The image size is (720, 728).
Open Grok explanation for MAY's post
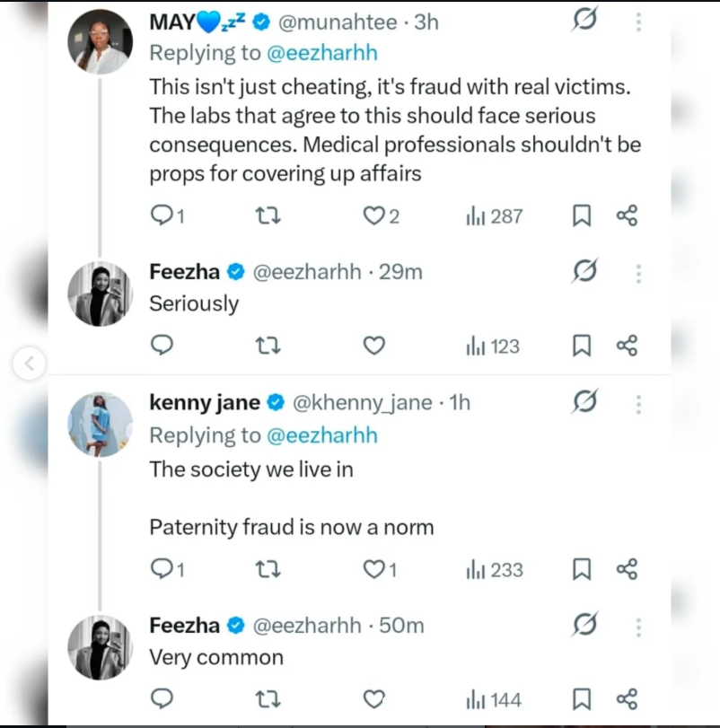pyautogui.click(x=584, y=20)
